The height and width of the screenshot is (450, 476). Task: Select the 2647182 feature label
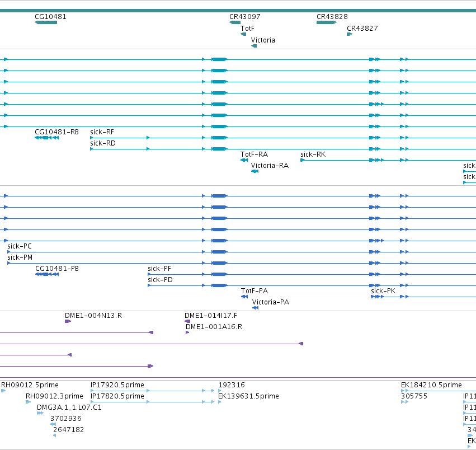[68, 430]
